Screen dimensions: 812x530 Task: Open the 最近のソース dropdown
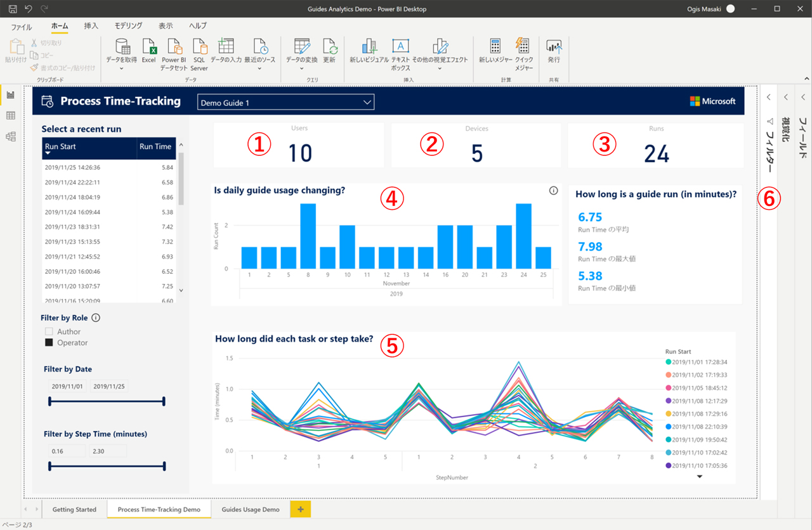pos(260,68)
